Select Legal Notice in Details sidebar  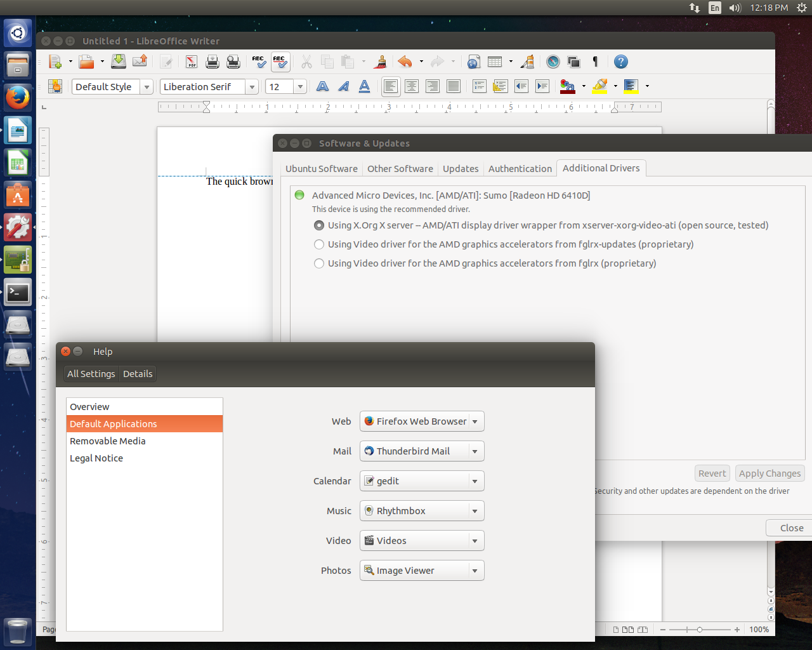[145, 458]
